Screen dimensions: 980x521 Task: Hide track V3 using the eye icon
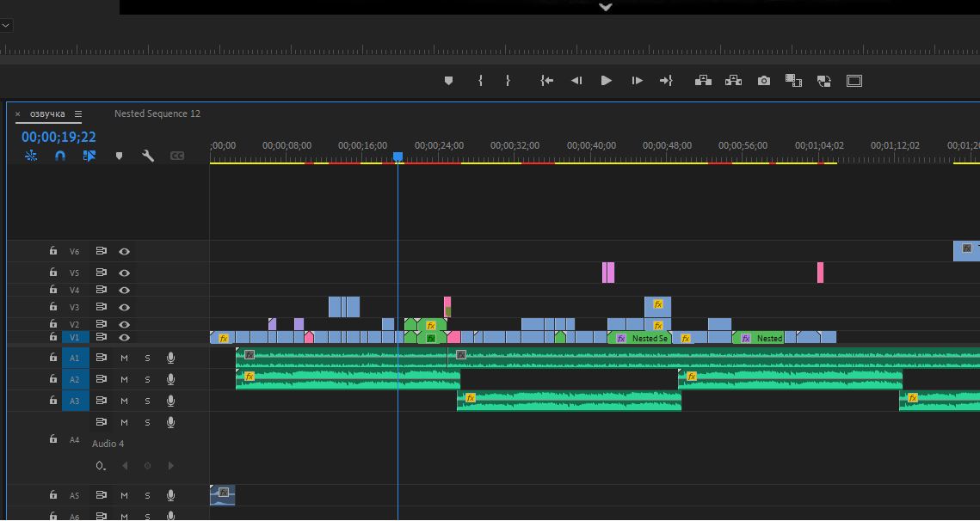125,307
